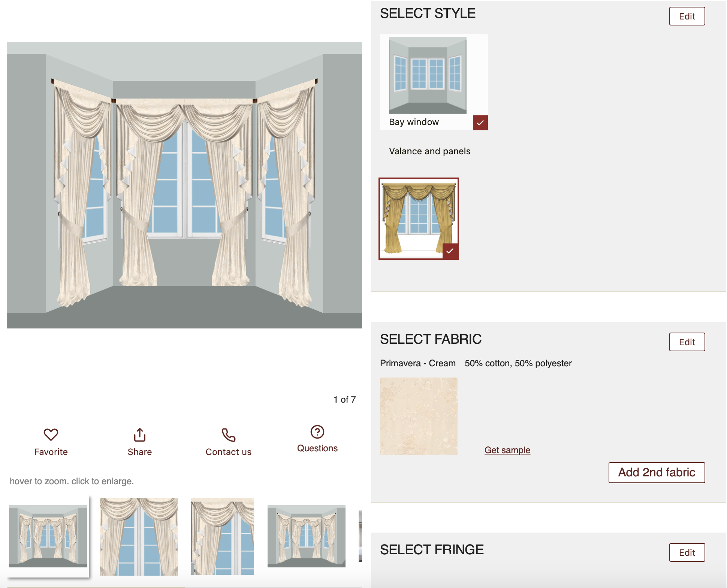727x588 pixels.
Task: Click the partially visible fifth thumbnail
Action: pyautogui.click(x=360, y=536)
